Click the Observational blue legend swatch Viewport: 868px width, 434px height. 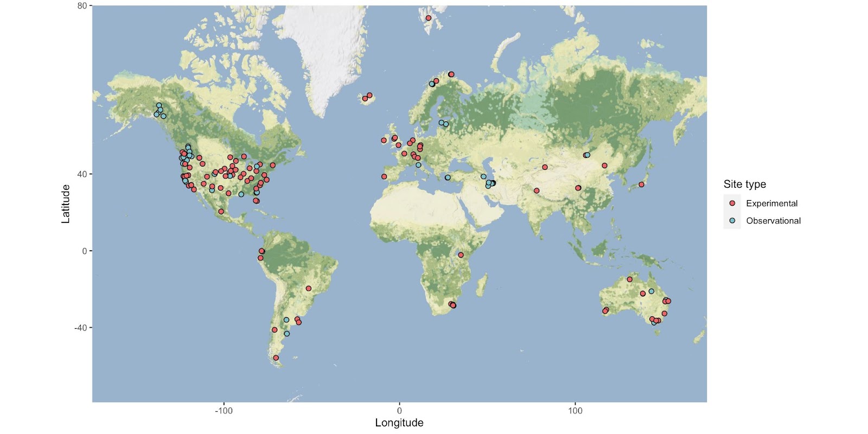[x=732, y=220]
